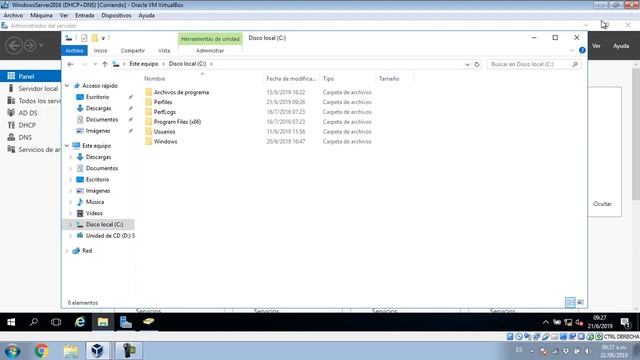Launch Internet Explorer from guest taskbar
This screenshot has height=360, width=640.
tap(80, 322)
